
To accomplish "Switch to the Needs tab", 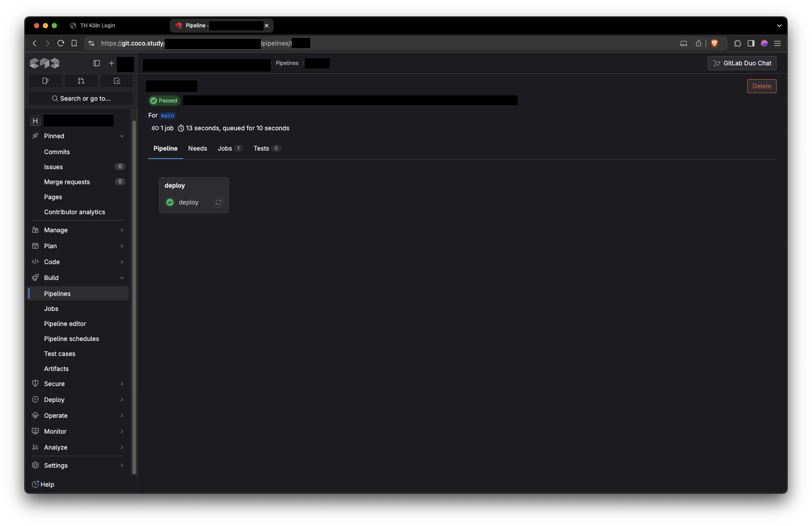I will (197, 148).
